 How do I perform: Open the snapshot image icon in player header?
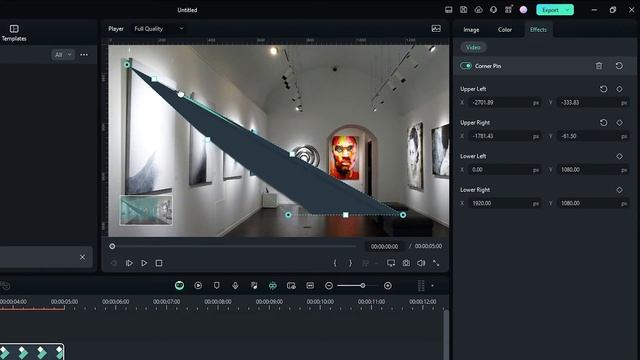tap(436, 29)
